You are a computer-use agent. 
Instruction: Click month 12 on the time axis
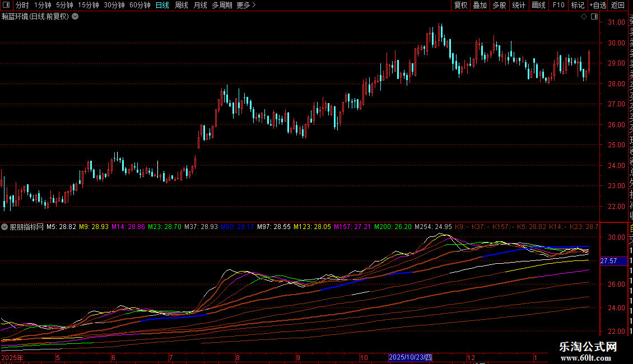[x=471, y=357]
